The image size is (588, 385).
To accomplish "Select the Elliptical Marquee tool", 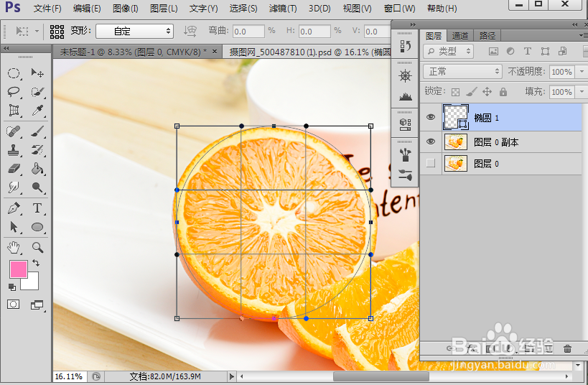I will 14,73.
